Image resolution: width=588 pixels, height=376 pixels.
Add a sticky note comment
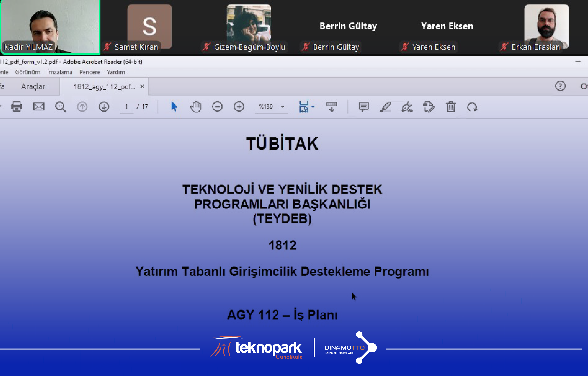(x=364, y=107)
